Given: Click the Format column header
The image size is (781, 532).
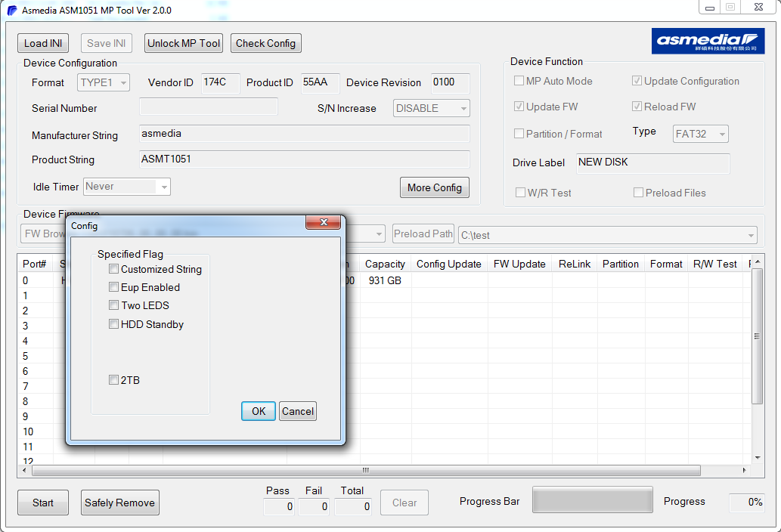Looking at the screenshot, I should click(666, 264).
